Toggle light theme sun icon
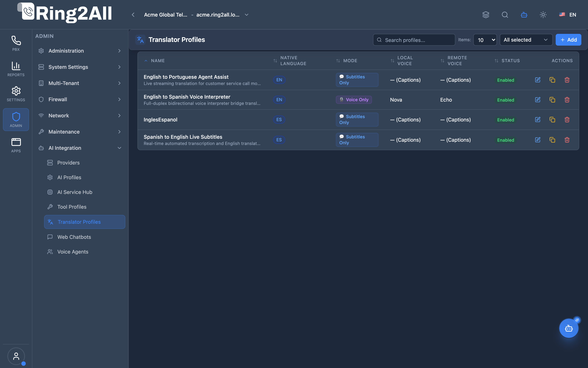 point(543,15)
